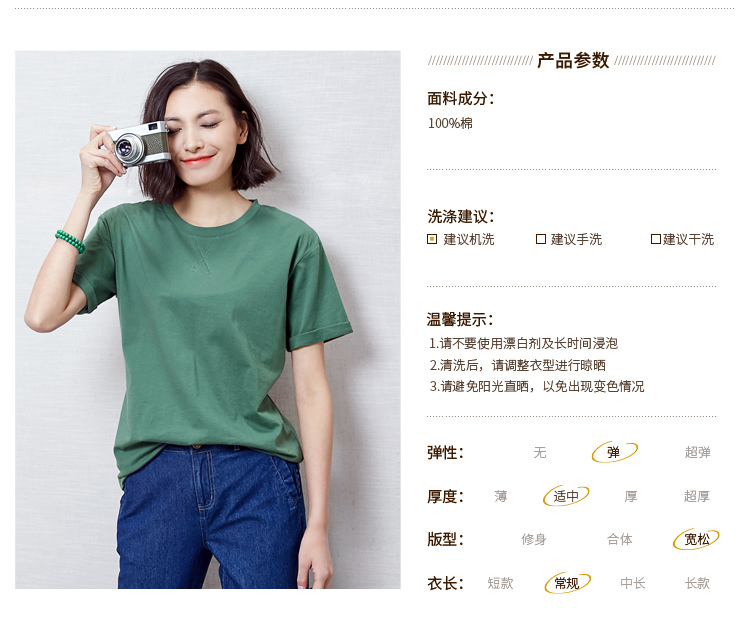This screenshot has width=750, height=626.
Task: Select 长款 length option
Action: 697,583
